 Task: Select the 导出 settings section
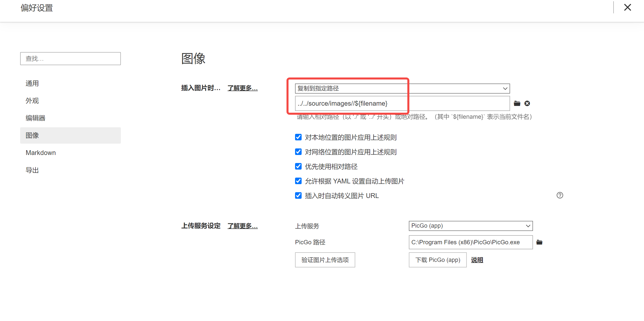click(32, 170)
